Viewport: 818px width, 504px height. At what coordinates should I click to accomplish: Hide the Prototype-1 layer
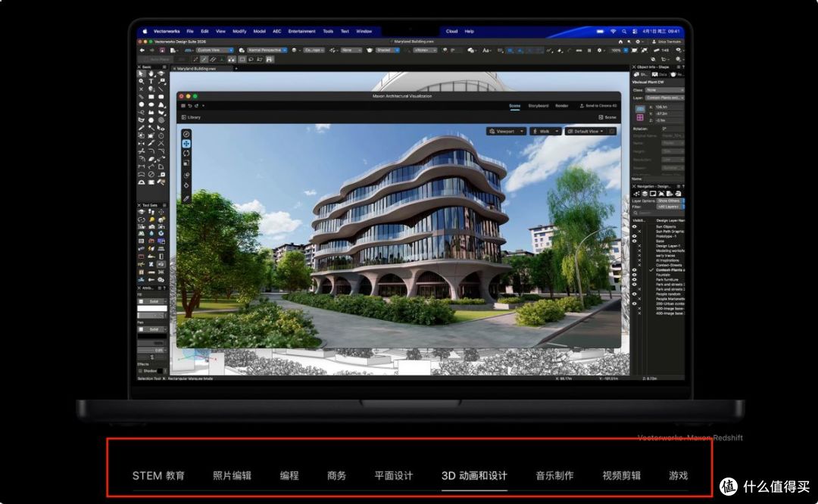635,236
